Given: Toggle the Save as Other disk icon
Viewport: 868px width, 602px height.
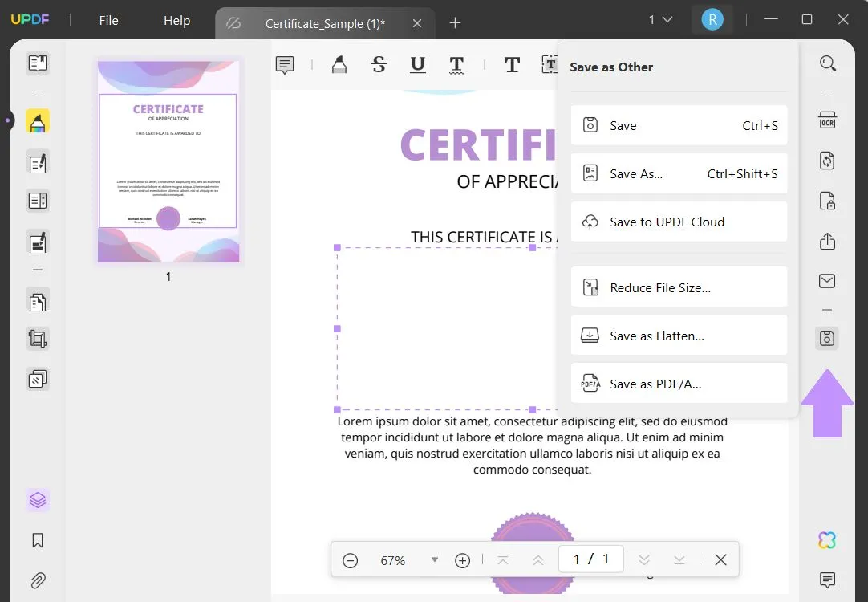Looking at the screenshot, I should click(827, 338).
